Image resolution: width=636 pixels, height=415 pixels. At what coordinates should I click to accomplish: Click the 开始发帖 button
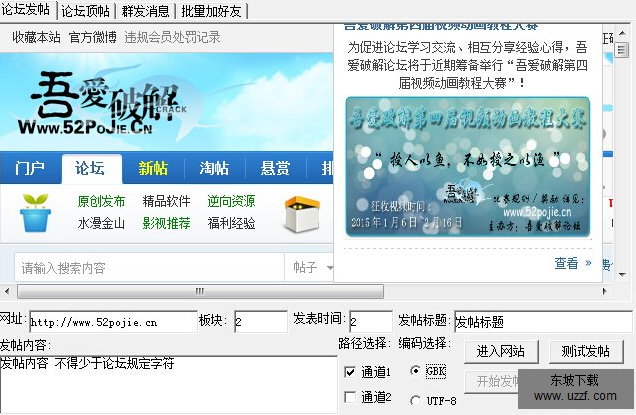[x=492, y=381]
